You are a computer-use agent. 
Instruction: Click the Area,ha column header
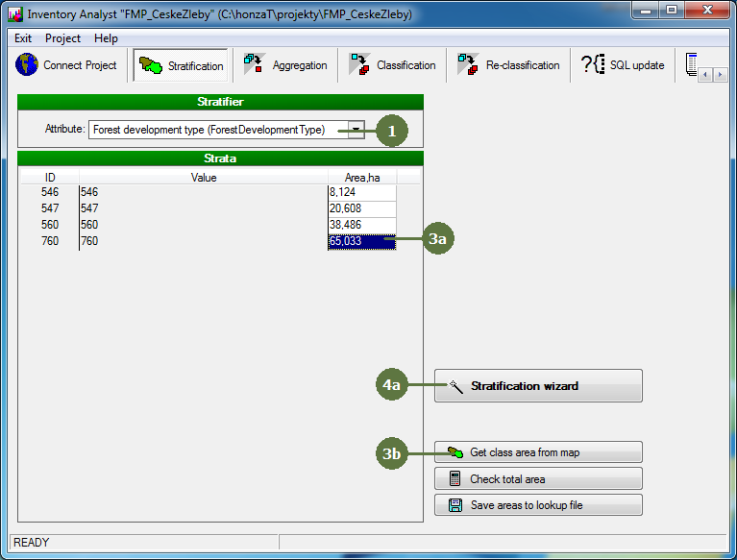[x=361, y=177]
